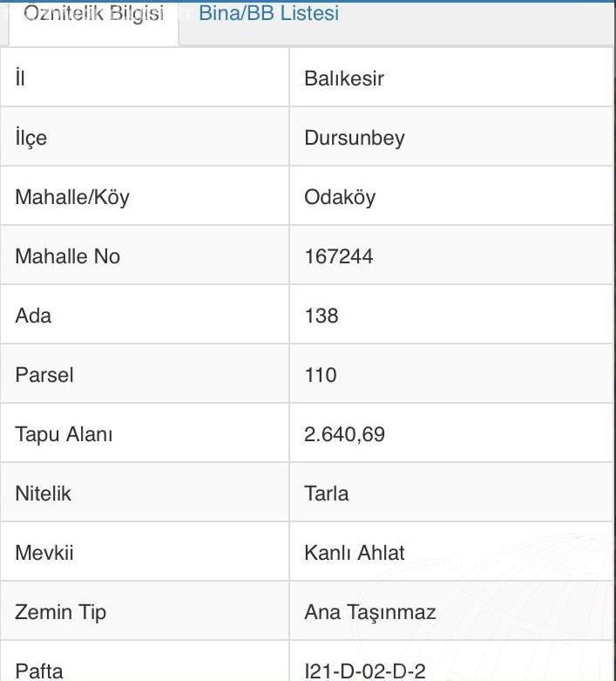Select the Dursunbey district value

tap(354, 138)
